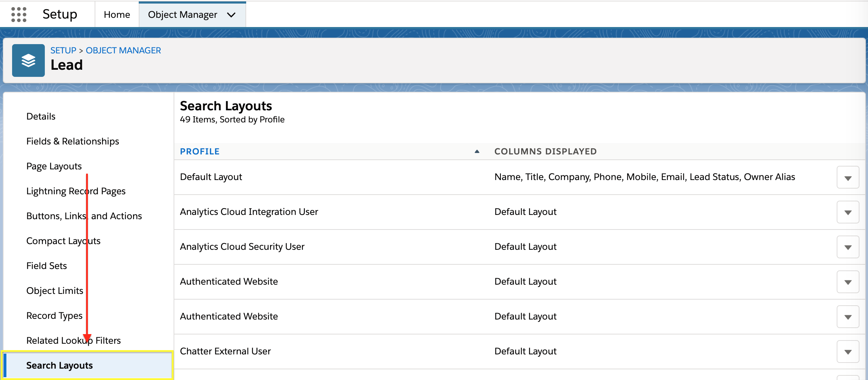
Task: Click the Lead object layers icon
Action: (x=28, y=60)
